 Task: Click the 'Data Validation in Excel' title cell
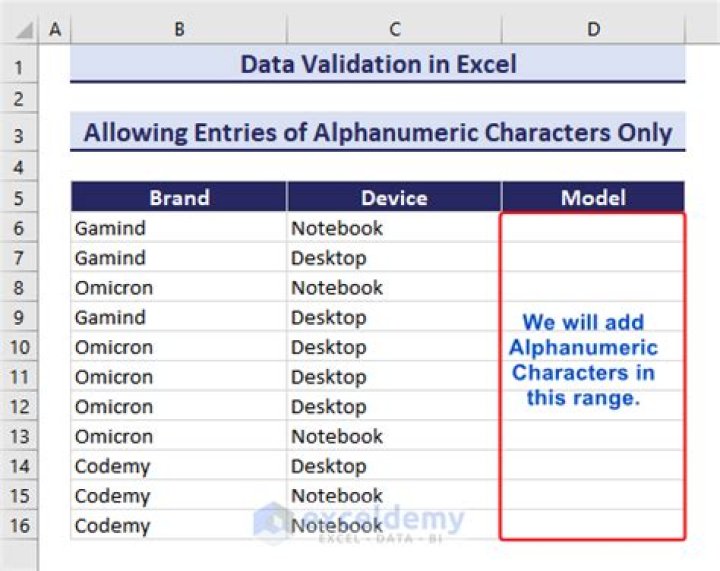378,66
